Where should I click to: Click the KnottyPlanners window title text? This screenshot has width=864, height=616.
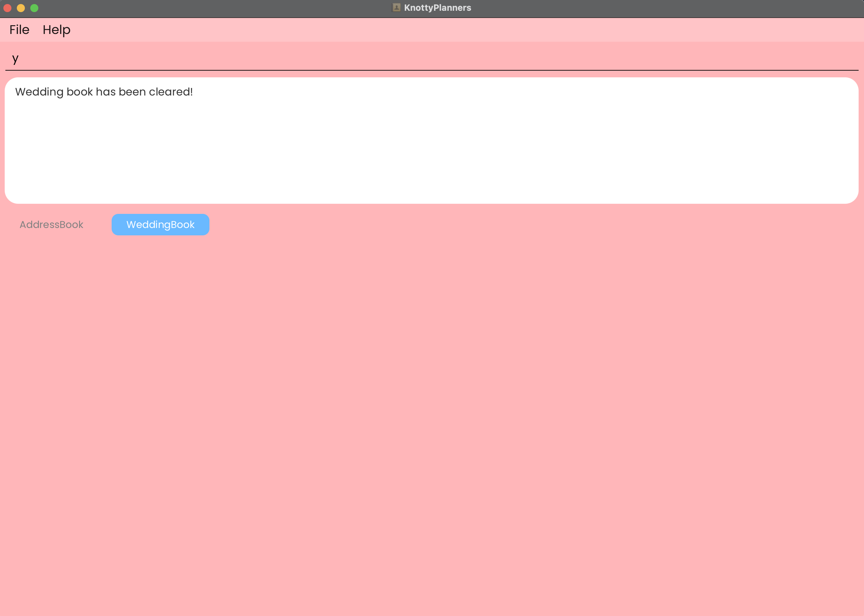tap(437, 8)
